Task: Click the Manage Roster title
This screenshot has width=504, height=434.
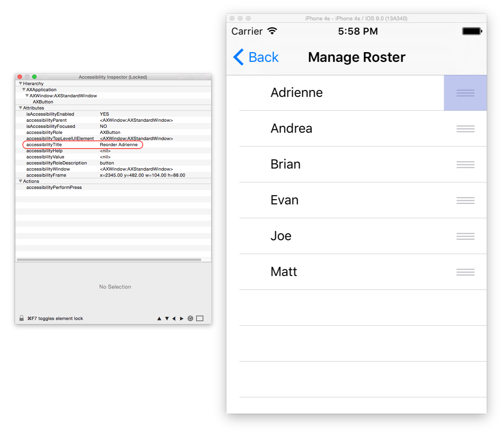Action: (x=357, y=57)
